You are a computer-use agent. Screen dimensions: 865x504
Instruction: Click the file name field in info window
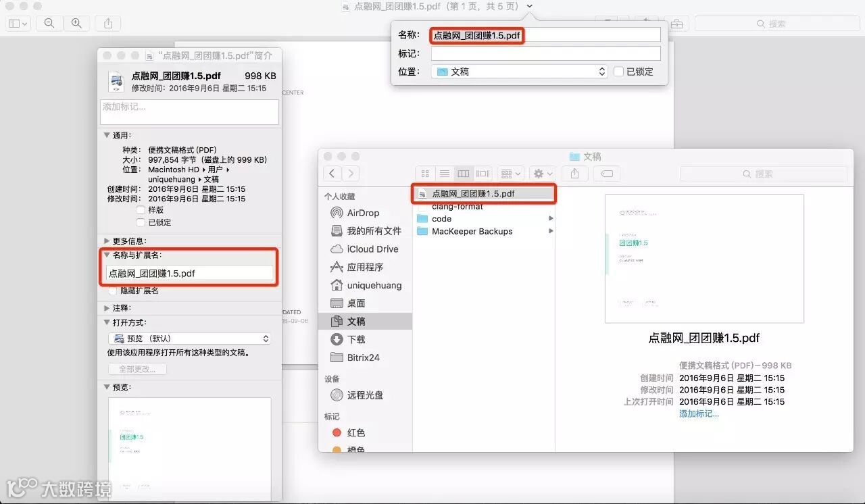click(x=190, y=274)
